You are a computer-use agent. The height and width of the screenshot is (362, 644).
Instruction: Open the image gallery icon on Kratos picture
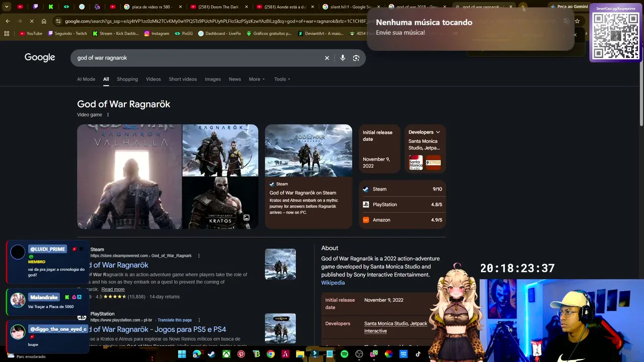[x=247, y=218]
